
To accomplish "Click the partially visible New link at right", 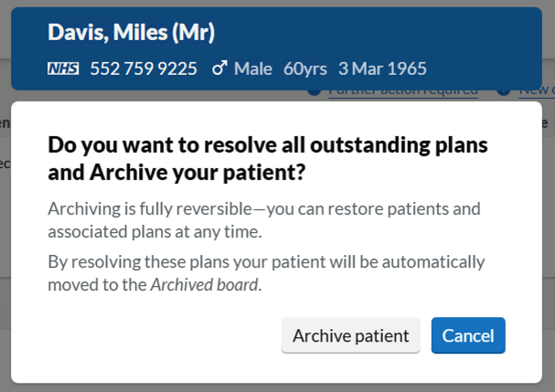I will click(537, 92).
